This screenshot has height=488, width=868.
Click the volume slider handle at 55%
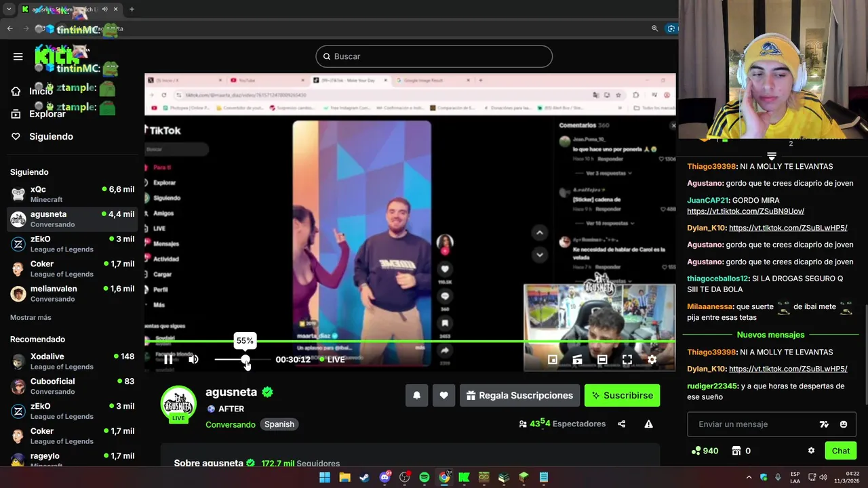click(x=245, y=359)
